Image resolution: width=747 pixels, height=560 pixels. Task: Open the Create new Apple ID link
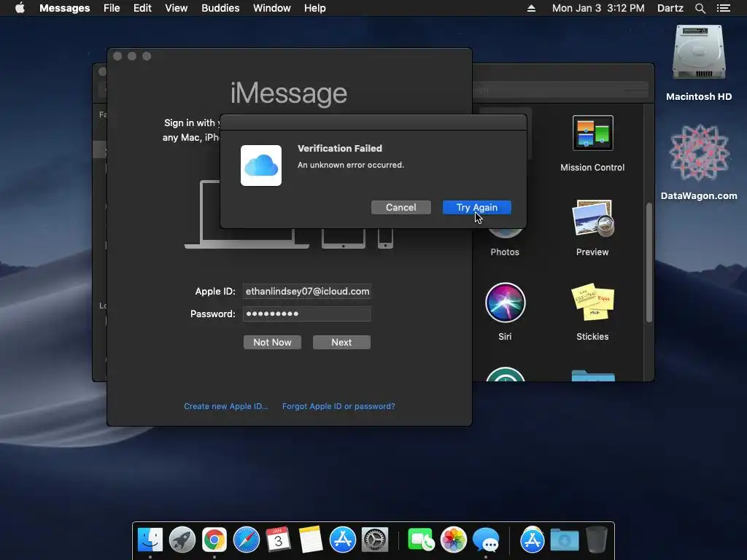coord(226,406)
